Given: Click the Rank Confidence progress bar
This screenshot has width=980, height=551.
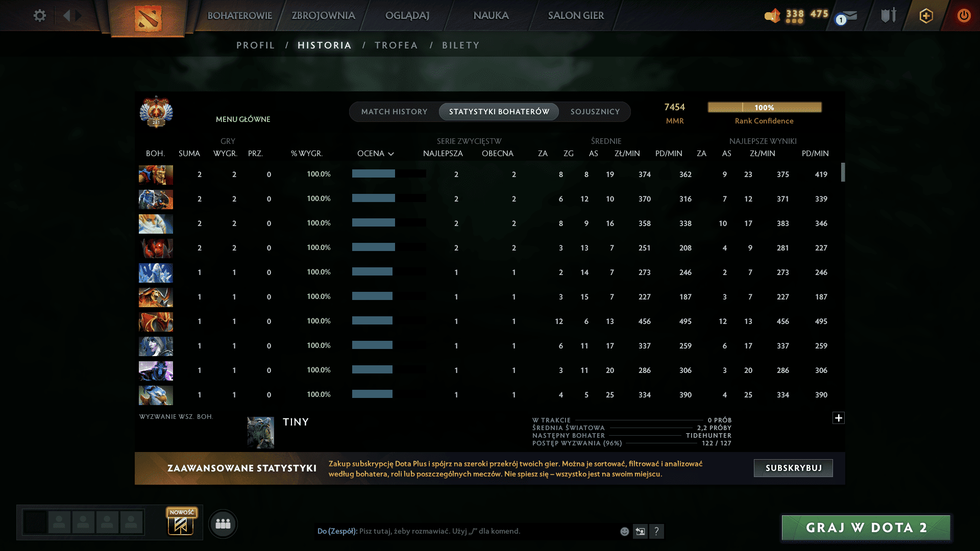Looking at the screenshot, I should (765, 107).
